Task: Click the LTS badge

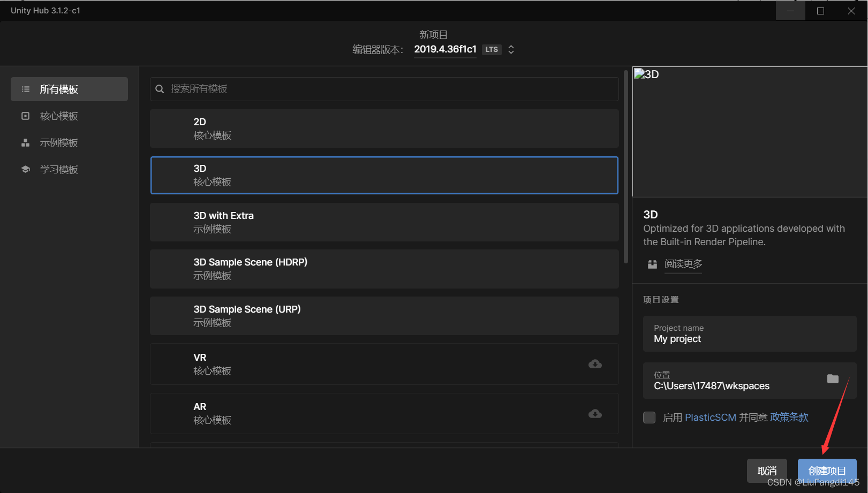Action: point(492,49)
